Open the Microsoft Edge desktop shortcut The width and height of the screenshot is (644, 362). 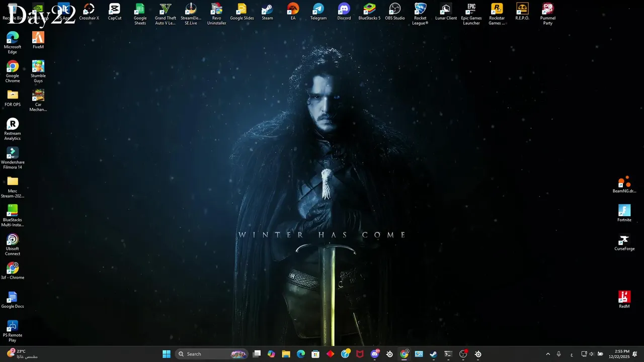tap(13, 43)
